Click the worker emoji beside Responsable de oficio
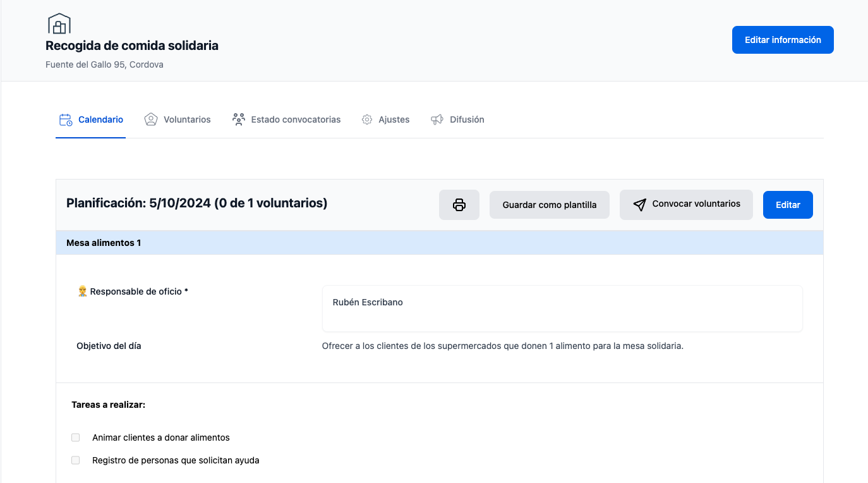 click(82, 291)
